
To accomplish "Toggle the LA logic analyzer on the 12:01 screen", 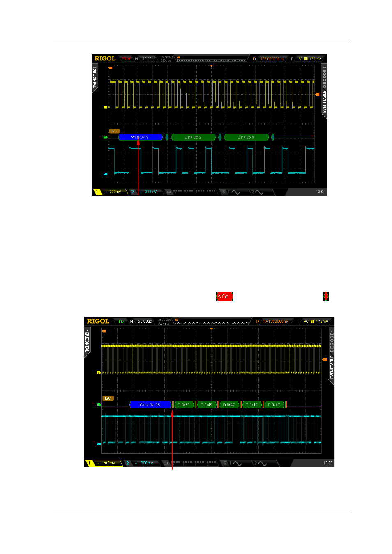I will (169, 192).
